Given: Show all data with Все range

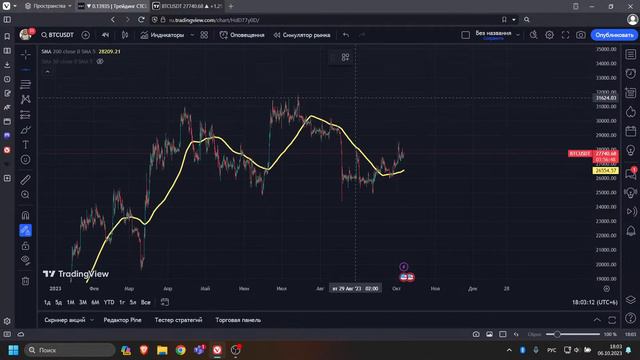Looking at the screenshot, I should point(145,302).
